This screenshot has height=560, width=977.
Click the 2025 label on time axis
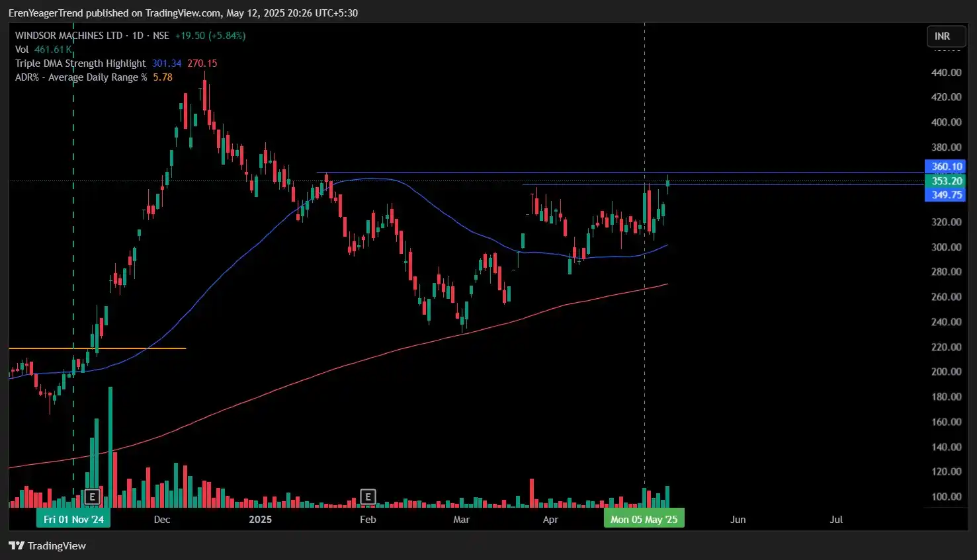261,520
